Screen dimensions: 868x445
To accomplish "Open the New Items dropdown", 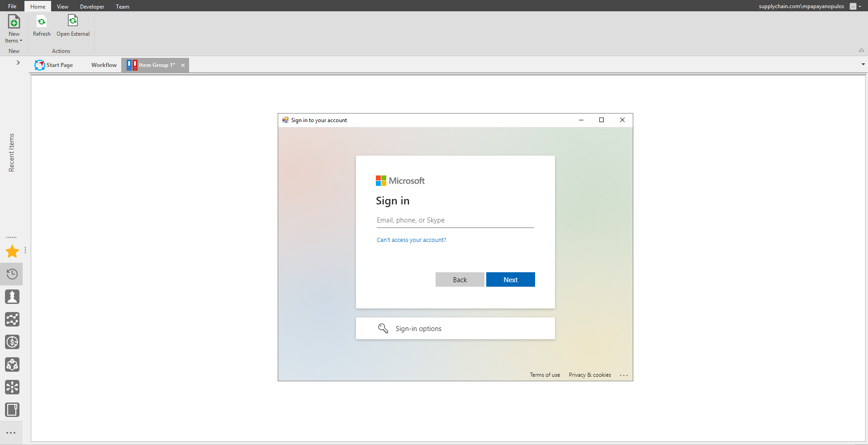I will pyautogui.click(x=14, y=29).
